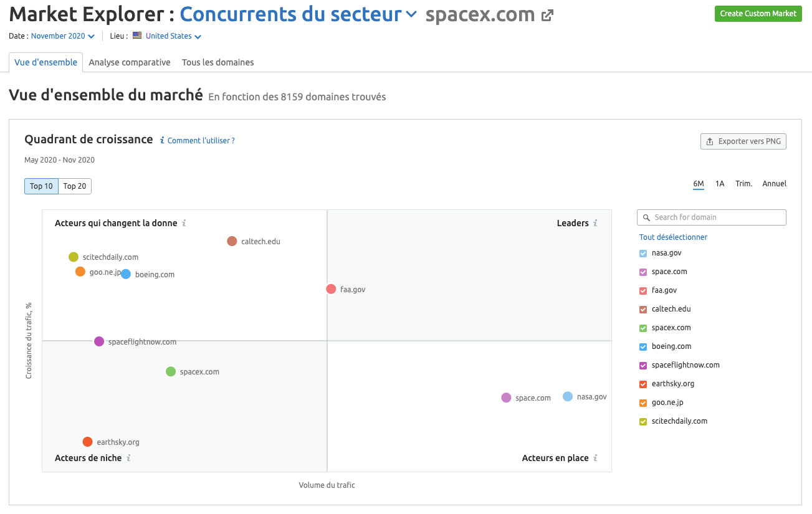812x514 pixels.
Task: Uncheck scitechdaily.com in the legend
Action: (643, 422)
